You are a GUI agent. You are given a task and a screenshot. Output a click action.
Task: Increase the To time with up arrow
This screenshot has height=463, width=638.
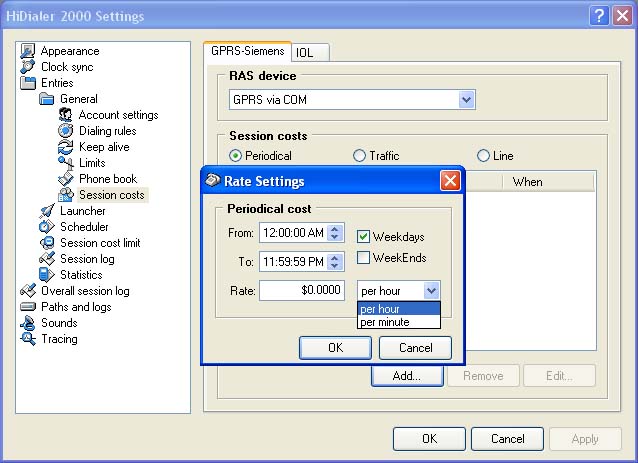[x=334, y=258]
